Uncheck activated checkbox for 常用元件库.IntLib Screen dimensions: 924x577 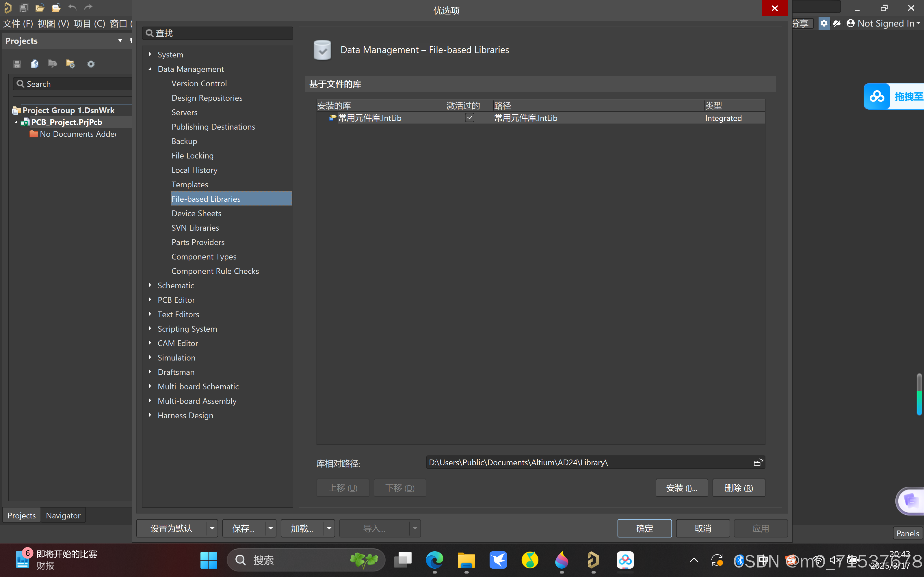470,118
